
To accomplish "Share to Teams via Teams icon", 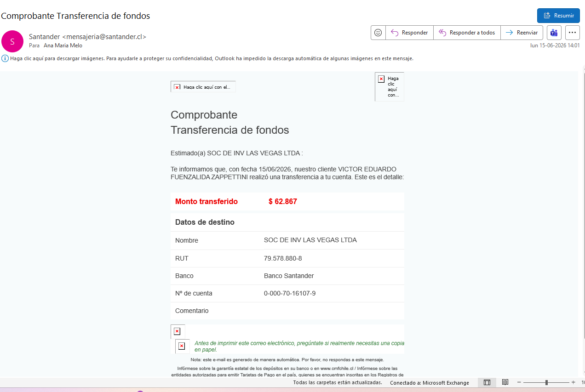I will [x=554, y=33].
